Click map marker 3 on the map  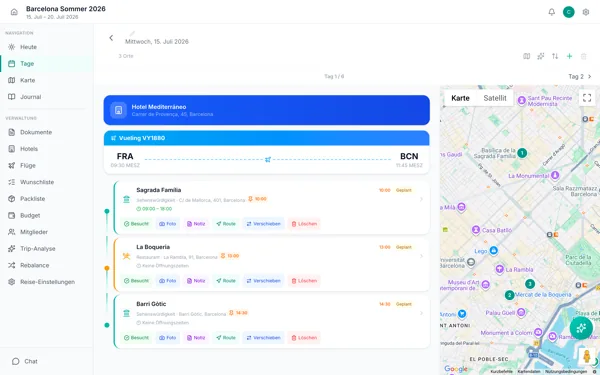click(x=530, y=284)
